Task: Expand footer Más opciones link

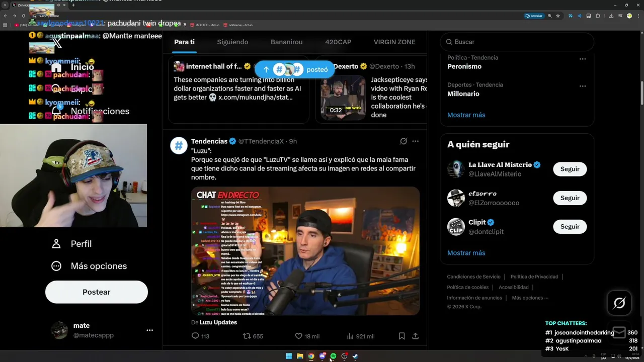Action: click(x=530, y=298)
